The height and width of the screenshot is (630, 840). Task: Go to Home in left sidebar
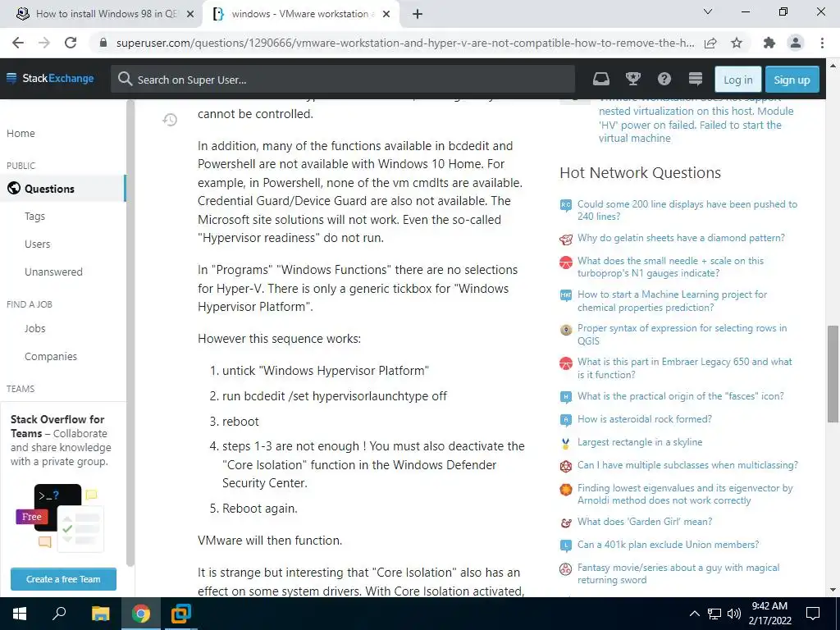[21, 134]
